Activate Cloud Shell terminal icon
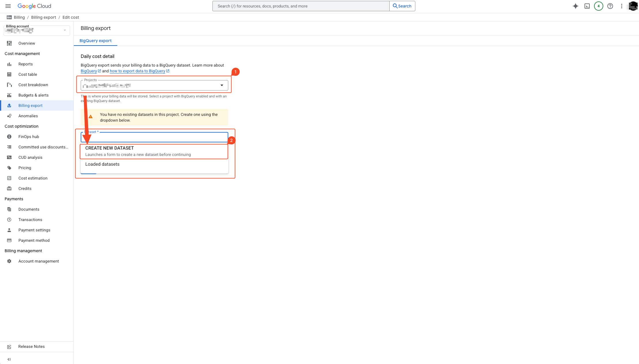 point(587,6)
